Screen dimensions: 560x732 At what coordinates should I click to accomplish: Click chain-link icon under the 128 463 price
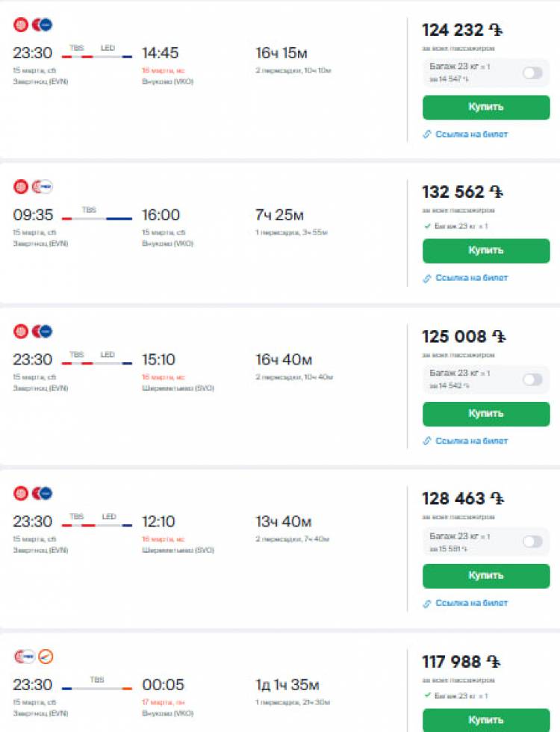click(426, 604)
